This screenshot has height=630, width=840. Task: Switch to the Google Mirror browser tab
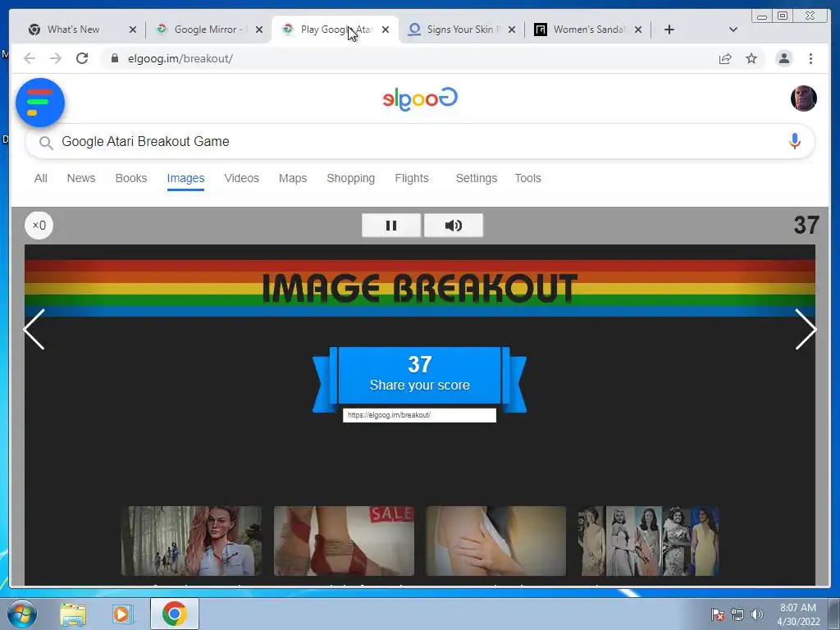[208, 30]
